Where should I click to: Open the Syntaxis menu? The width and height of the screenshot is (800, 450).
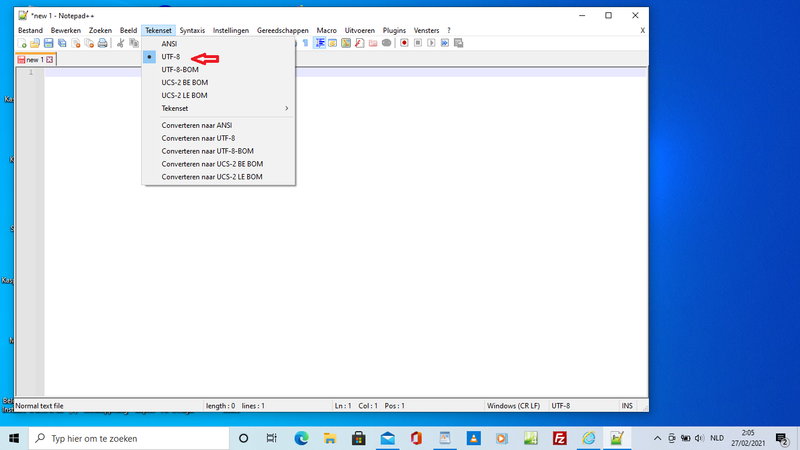(x=192, y=31)
